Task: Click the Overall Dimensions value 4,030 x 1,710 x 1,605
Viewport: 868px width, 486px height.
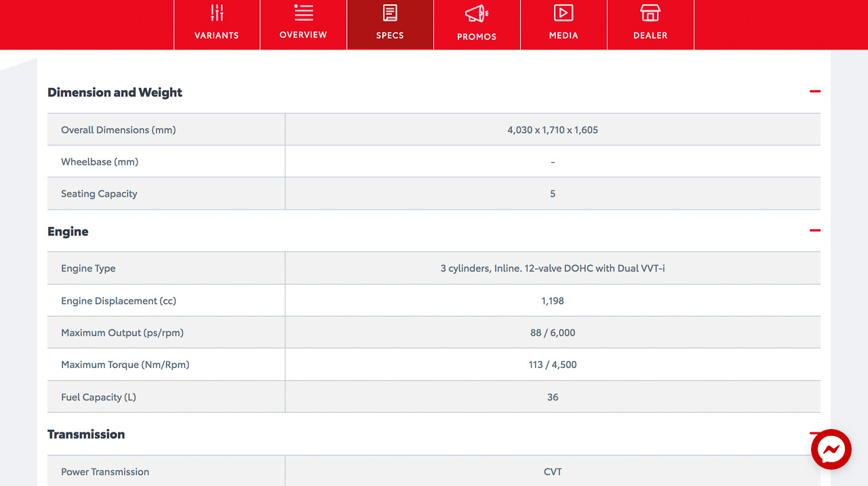Action: (553, 129)
